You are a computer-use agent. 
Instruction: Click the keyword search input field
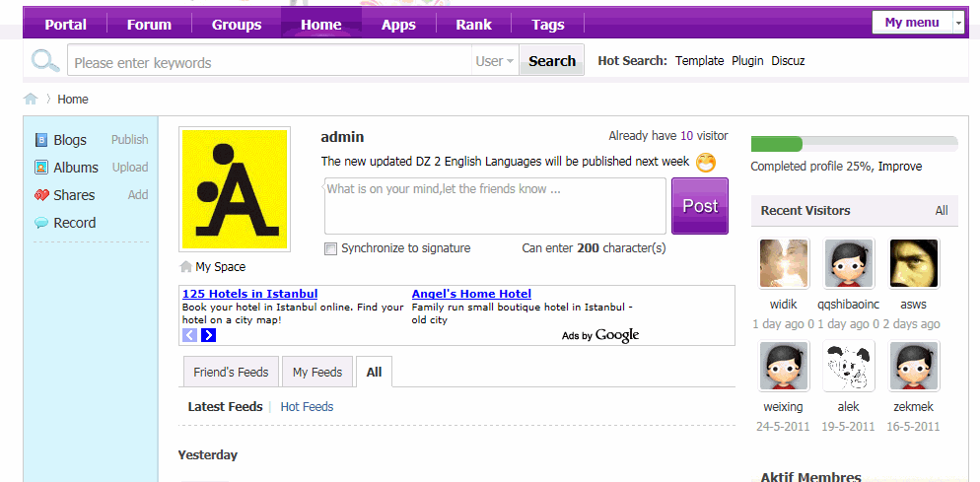point(269,61)
